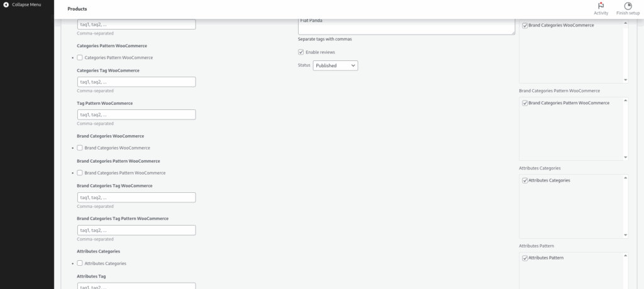This screenshot has width=644, height=289.
Task: Click the Brand Categories Tag WooCommerce input
Action: coord(136,197)
